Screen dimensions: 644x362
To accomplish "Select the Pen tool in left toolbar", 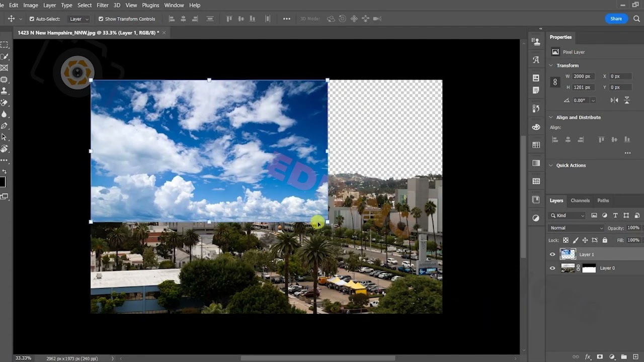I will pos(4,126).
